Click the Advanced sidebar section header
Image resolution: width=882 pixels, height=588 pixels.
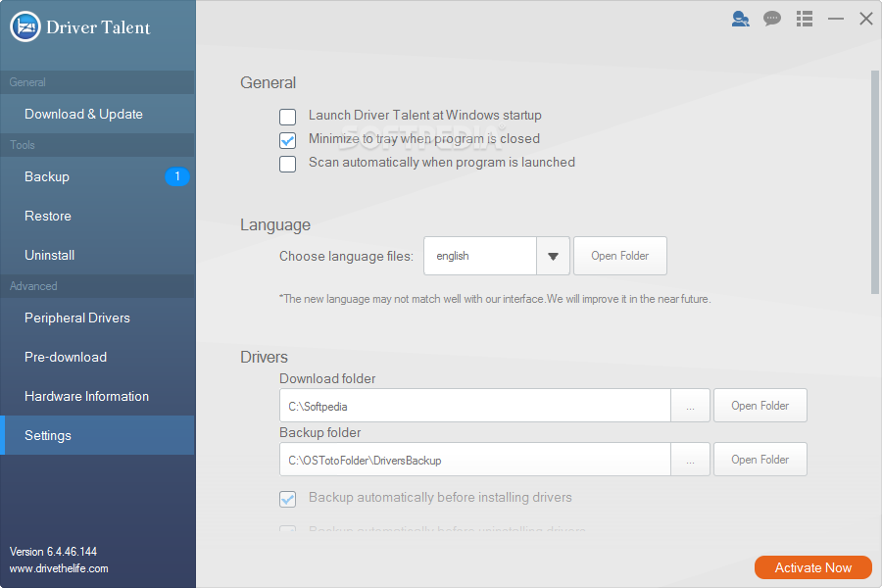(x=98, y=286)
